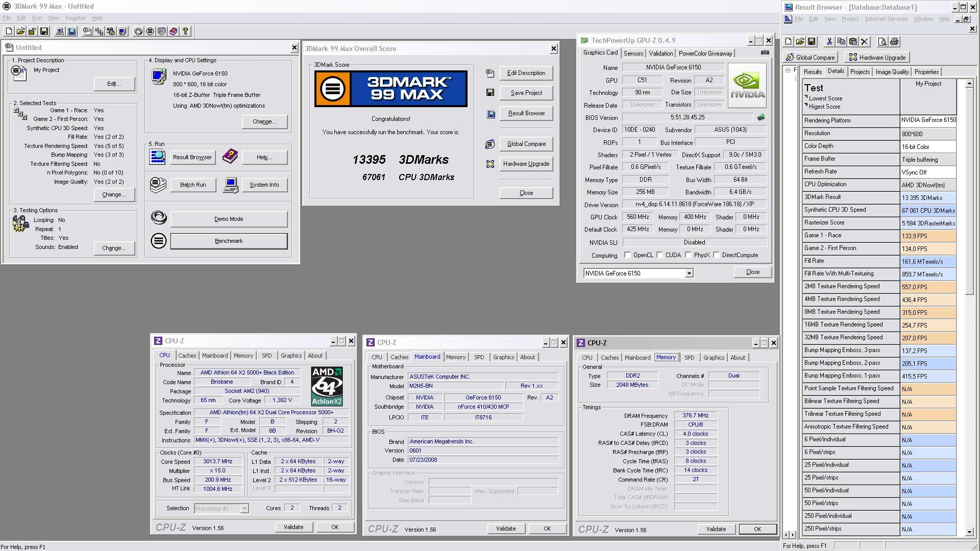Click Display and CPU Settings toolbar icon
Screen dimensions: 980x551
point(122,31)
